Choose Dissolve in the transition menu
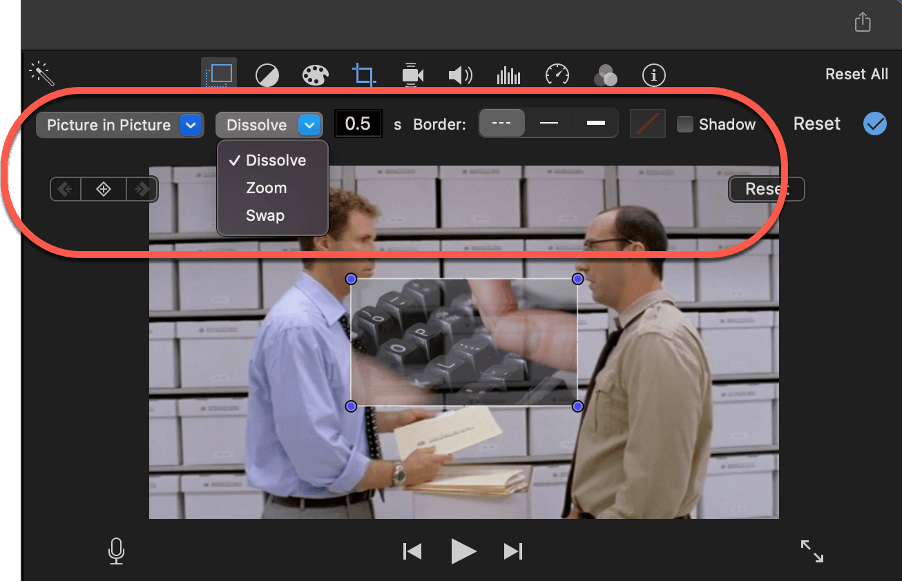The width and height of the screenshot is (902, 582). point(273,160)
